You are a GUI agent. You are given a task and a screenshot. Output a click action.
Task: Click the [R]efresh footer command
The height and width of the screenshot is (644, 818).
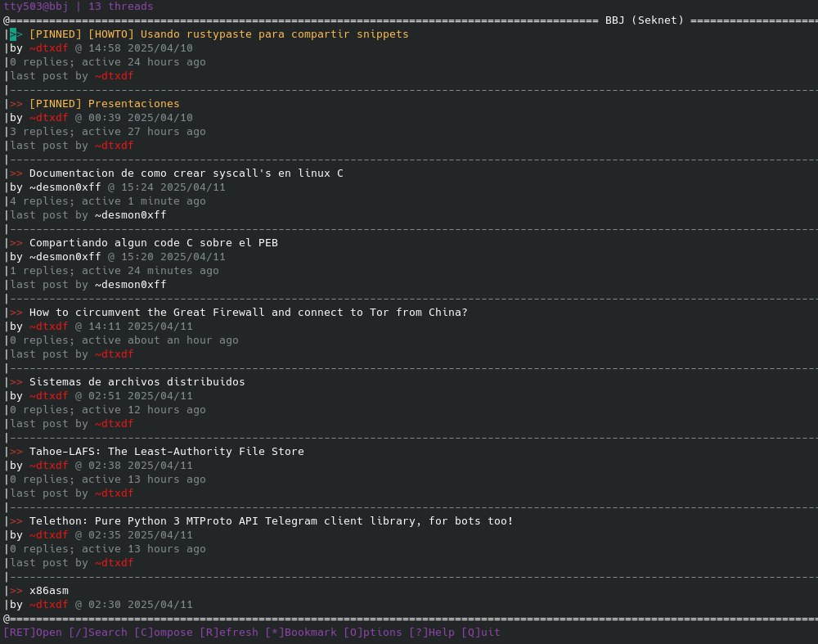[x=229, y=632]
